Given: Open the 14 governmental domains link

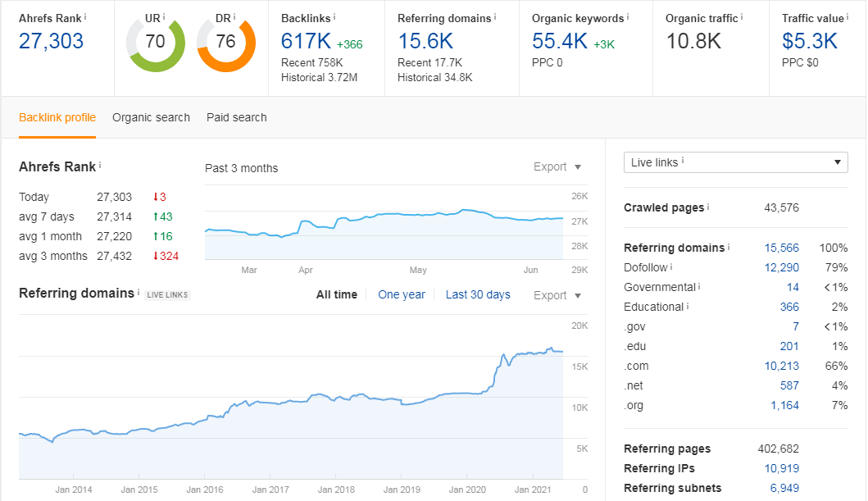Looking at the screenshot, I should coord(793,287).
